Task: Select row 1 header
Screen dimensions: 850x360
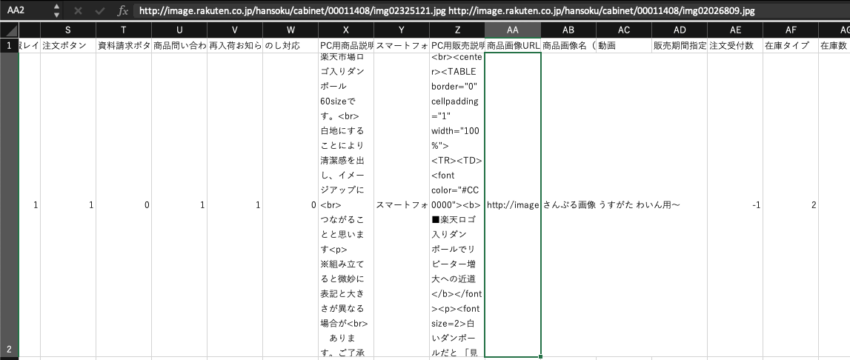Action: point(10,46)
